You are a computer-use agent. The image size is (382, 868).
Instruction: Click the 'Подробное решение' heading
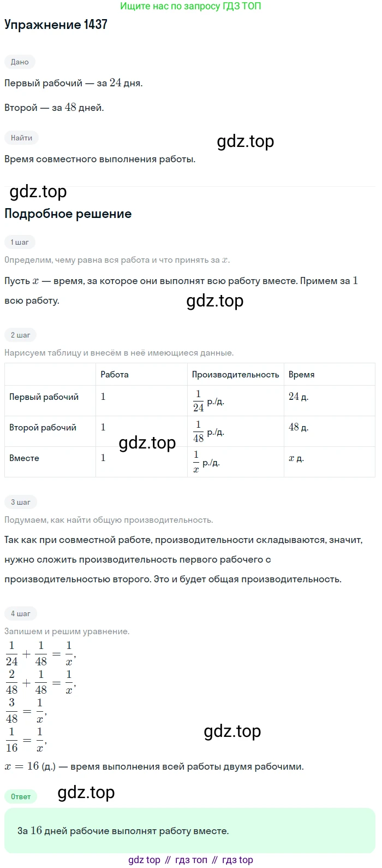click(68, 214)
